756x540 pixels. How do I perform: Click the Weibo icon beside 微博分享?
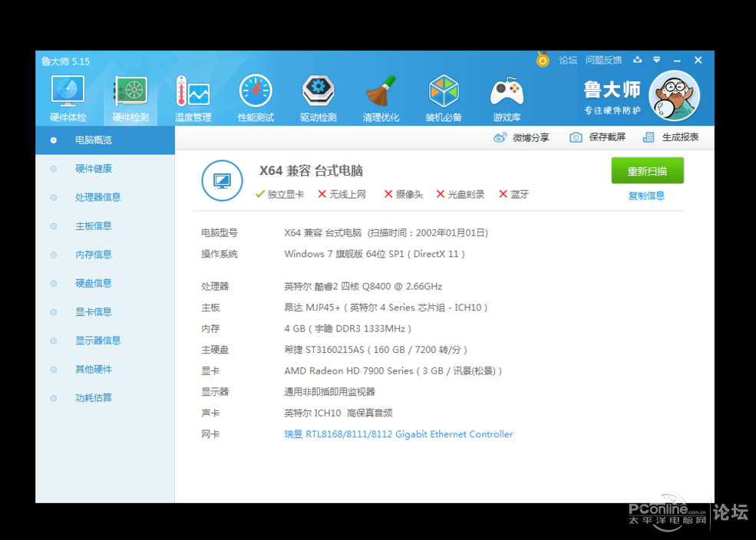click(500, 138)
